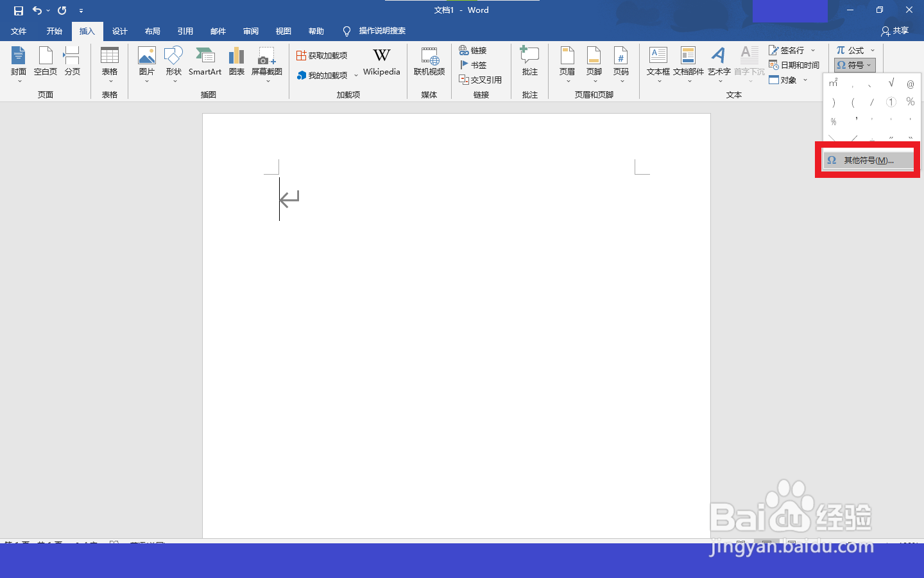Insert the ( open parenthesis symbol

tap(853, 102)
